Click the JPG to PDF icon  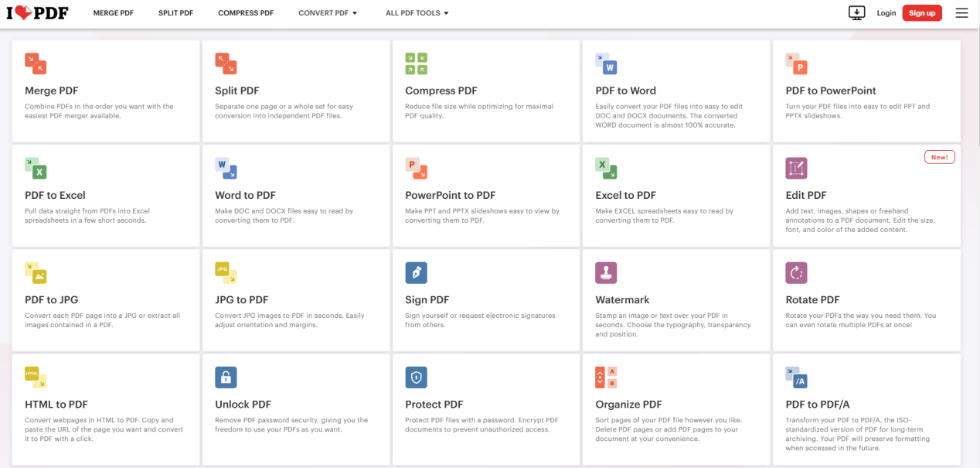[226, 272]
